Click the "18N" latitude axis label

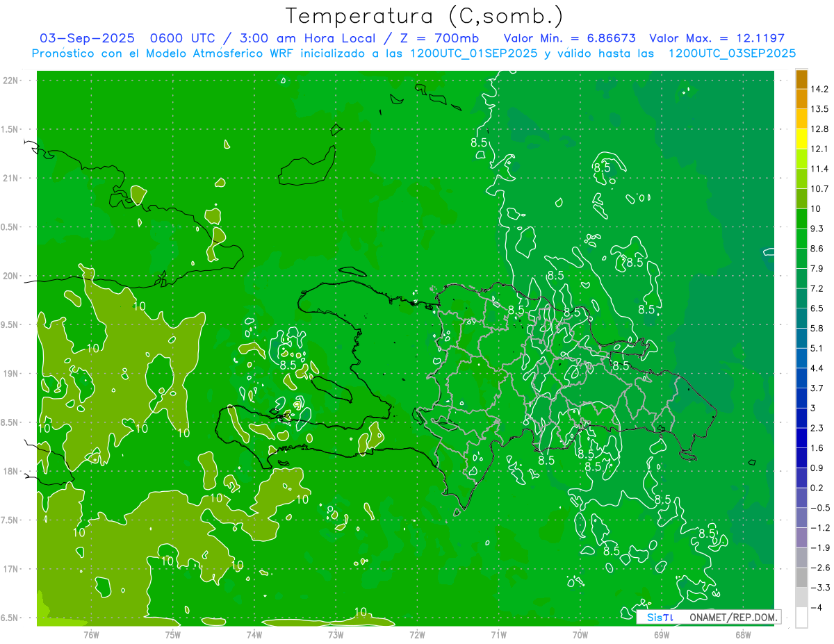(x=12, y=471)
